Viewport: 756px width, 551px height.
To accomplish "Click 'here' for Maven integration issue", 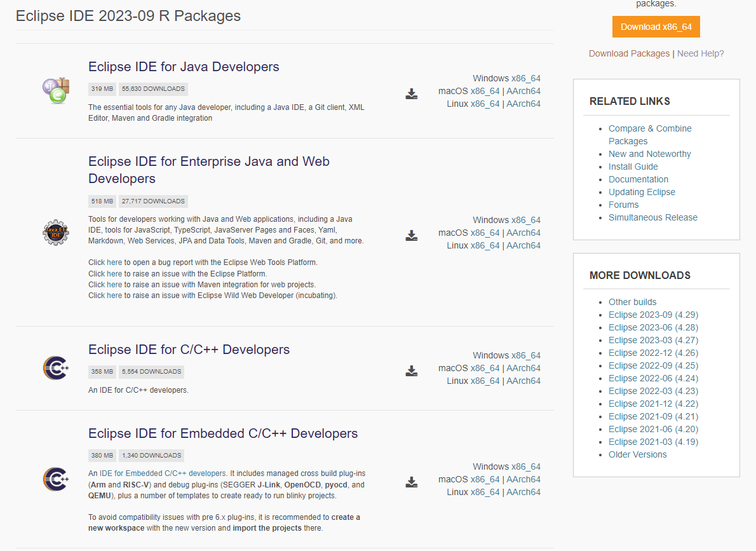I will click(x=114, y=285).
